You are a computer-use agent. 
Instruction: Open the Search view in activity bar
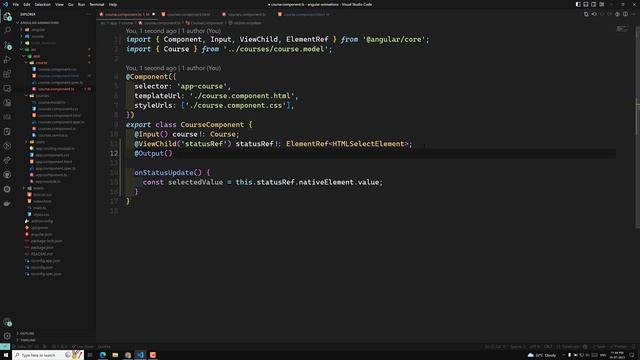(7, 31)
